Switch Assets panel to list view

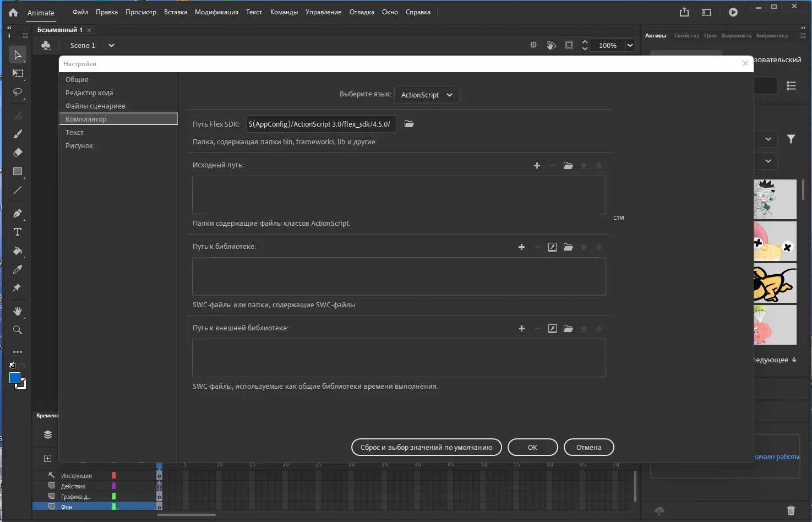(x=792, y=86)
